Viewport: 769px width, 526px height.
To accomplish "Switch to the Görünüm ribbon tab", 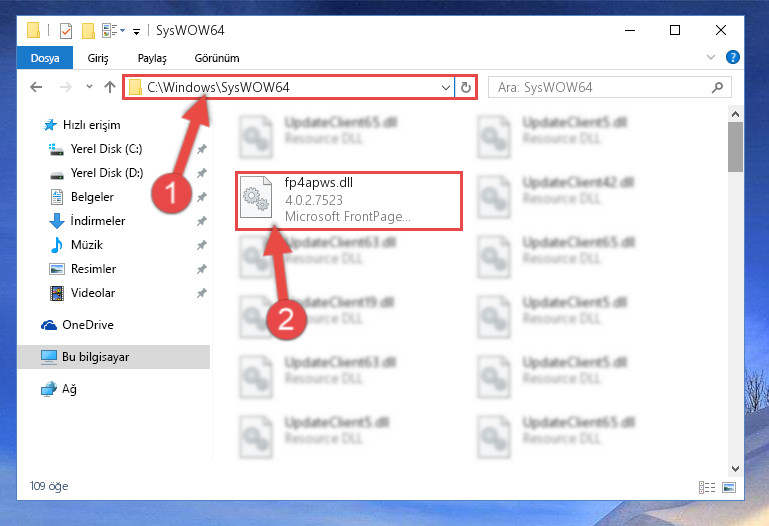I will click(217, 58).
